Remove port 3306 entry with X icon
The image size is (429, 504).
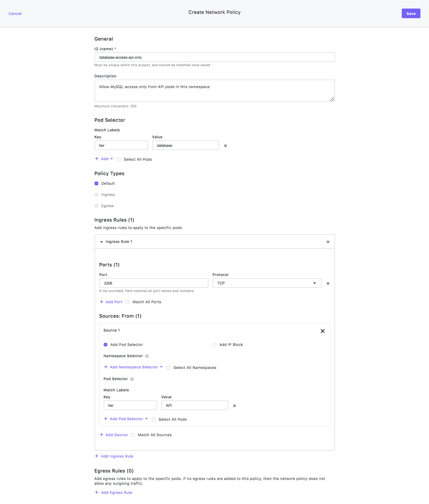point(328,283)
